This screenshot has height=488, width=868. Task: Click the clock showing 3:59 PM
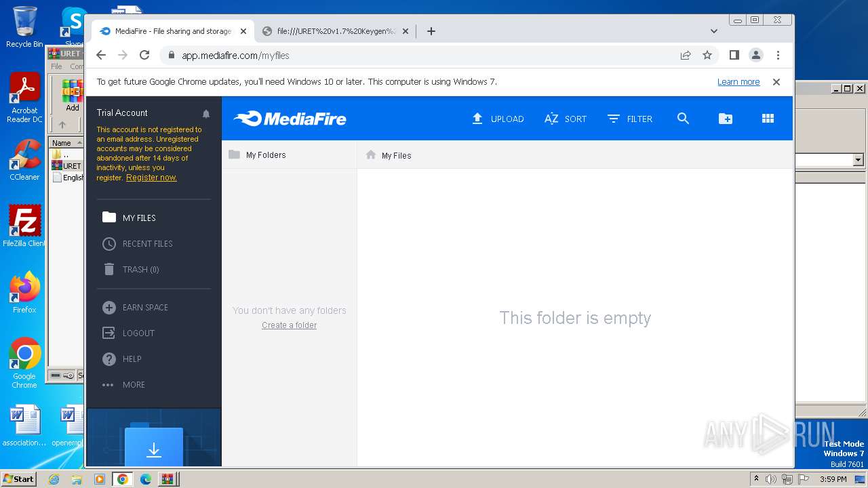833,479
